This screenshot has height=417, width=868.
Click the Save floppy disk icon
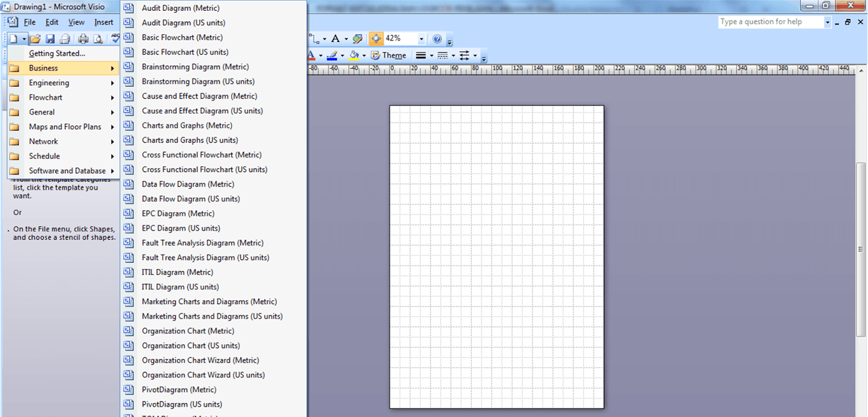(50, 39)
